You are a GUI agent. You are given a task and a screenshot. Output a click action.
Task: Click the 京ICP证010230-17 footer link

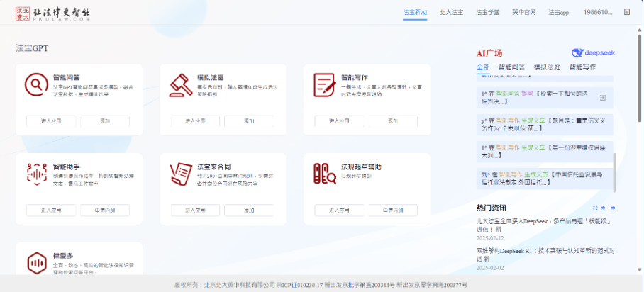click(x=299, y=285)
